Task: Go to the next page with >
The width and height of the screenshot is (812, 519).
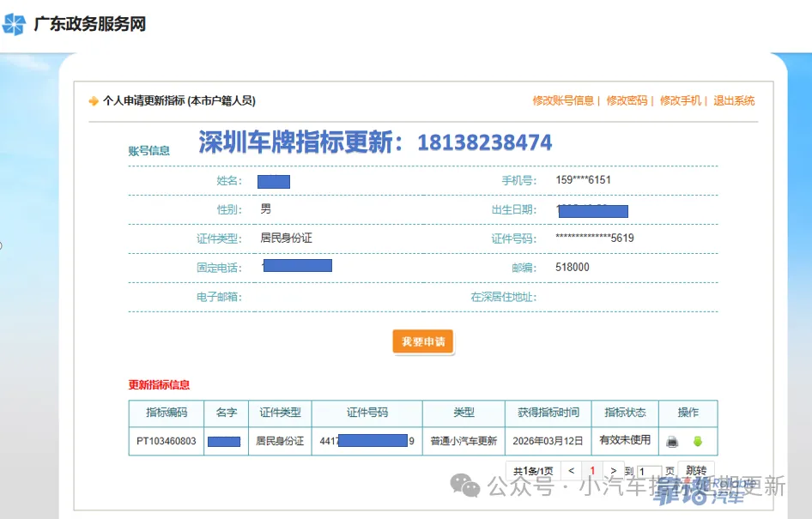Action: click(613, 471)
